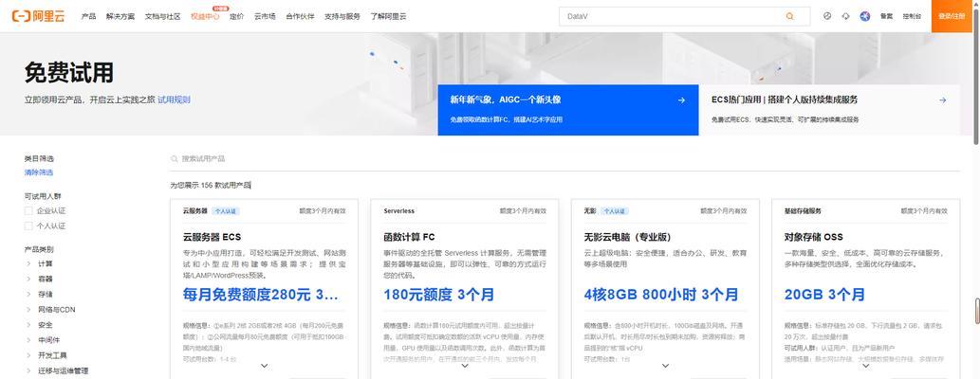The height and width of the screenshot is (379, 980).
Task: Expand details chevron on 云服务器 ECS card
Action: pyautogui.click(x=264, y=366)
